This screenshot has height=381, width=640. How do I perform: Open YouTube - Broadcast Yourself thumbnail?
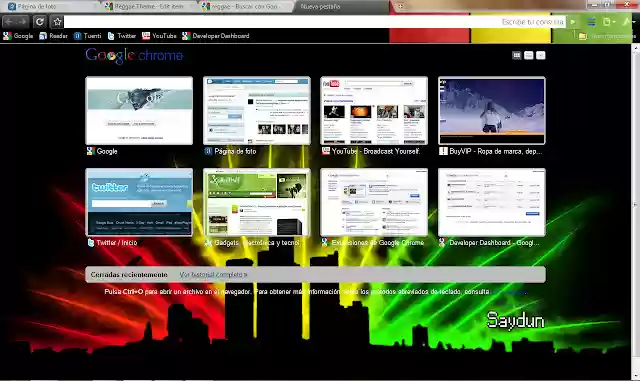(374, 111)
